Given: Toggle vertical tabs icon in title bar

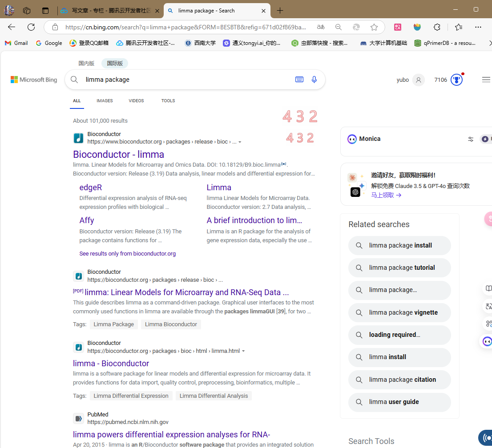Looking at the screenshot, I should point(45,11).
